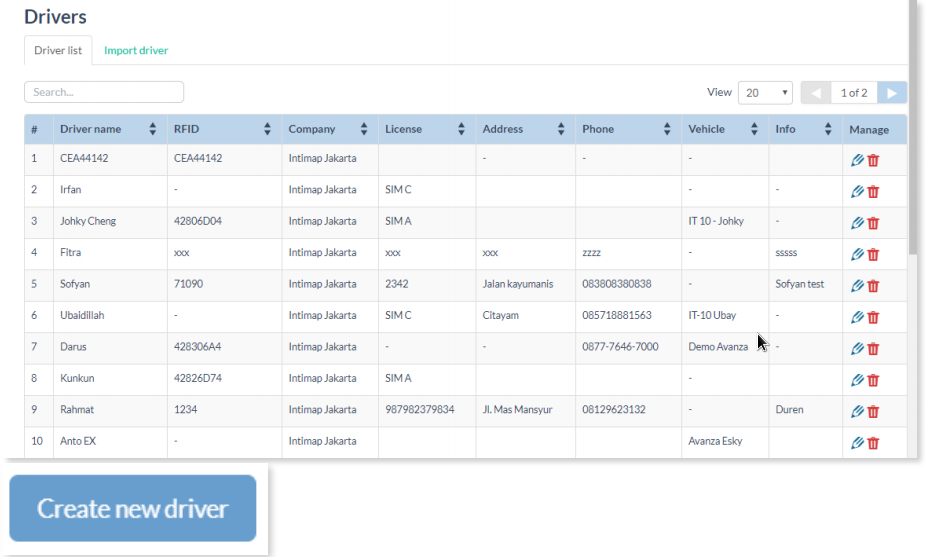This screenshot has width=926, height=557.
Task: Click edit pencil icon for driver Irfan
Action: (x=857, y=191)
